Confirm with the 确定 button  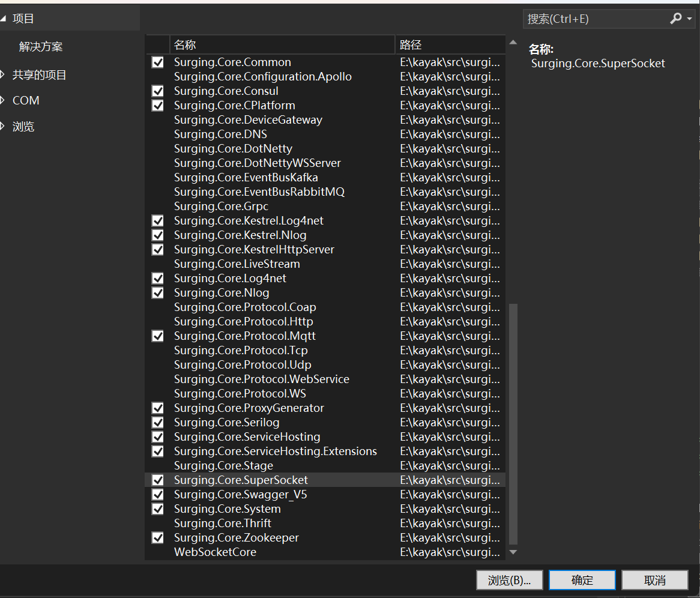582,580
